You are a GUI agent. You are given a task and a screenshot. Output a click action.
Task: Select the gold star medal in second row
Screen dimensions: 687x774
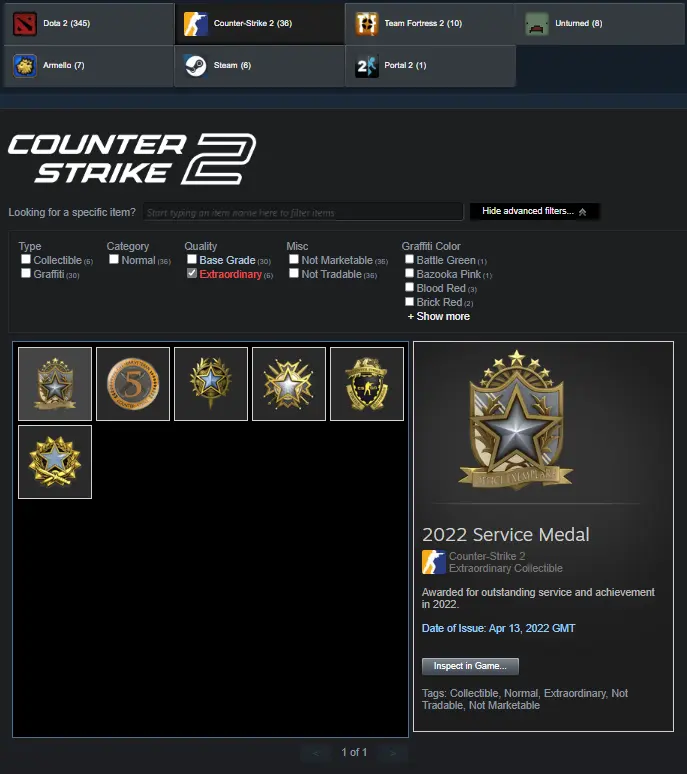click(x=55, y=462)
